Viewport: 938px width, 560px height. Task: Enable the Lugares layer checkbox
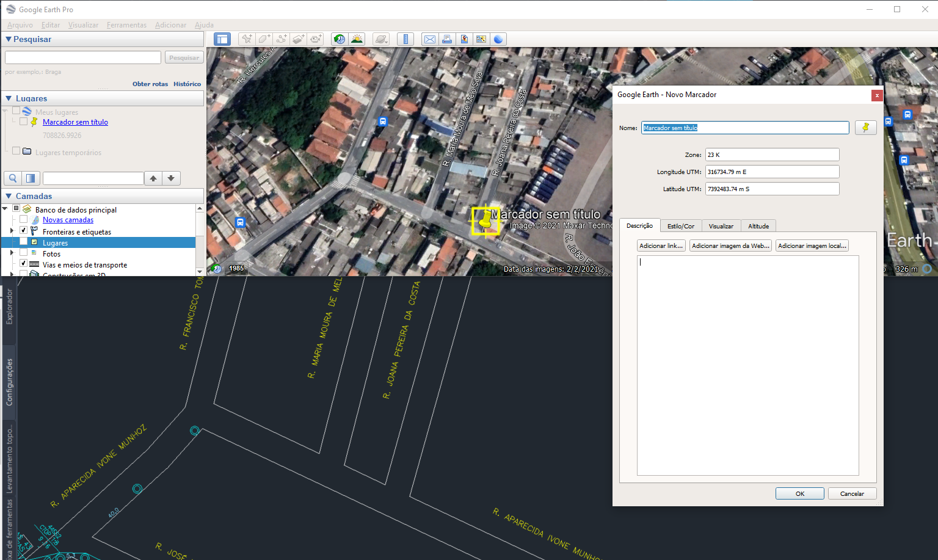pyautogui.click(x=24, y=242)
